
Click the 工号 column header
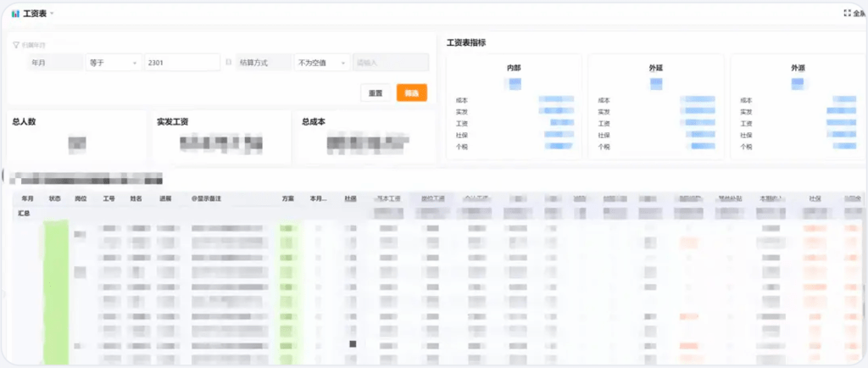click(x=108, y=198)
